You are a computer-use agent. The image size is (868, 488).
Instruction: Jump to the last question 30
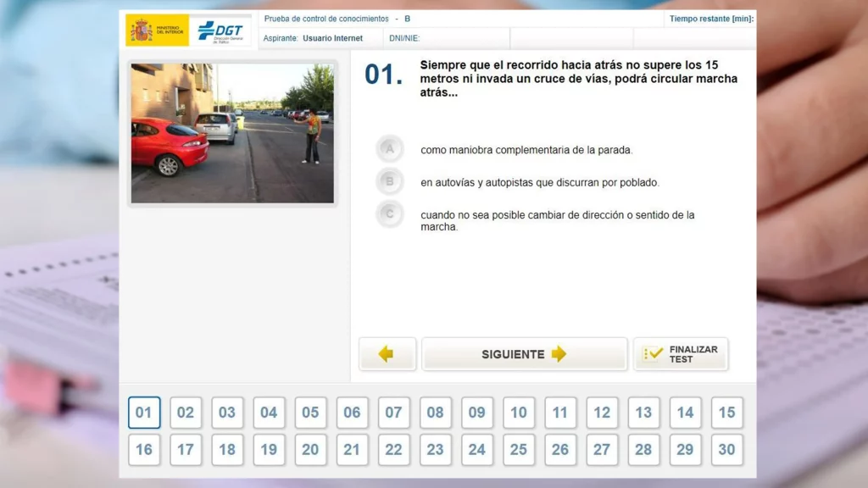(726, 450)
